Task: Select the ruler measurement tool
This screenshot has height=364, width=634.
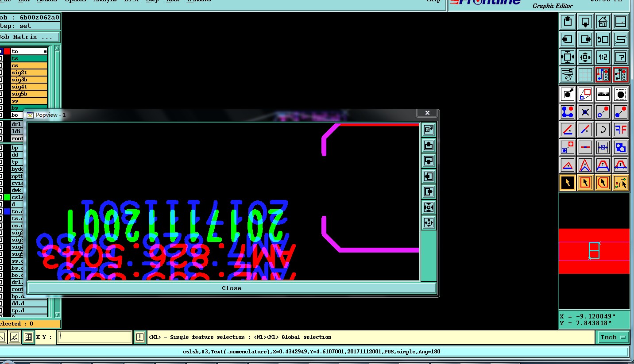Action: 603,94
